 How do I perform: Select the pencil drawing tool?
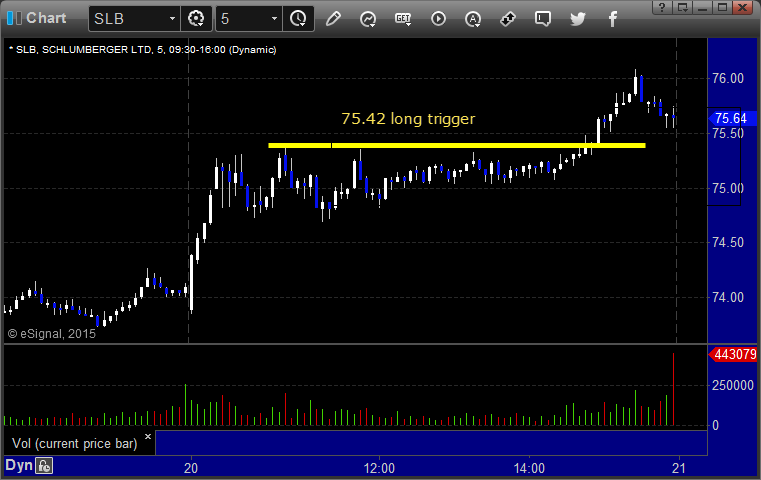point(333,19)
